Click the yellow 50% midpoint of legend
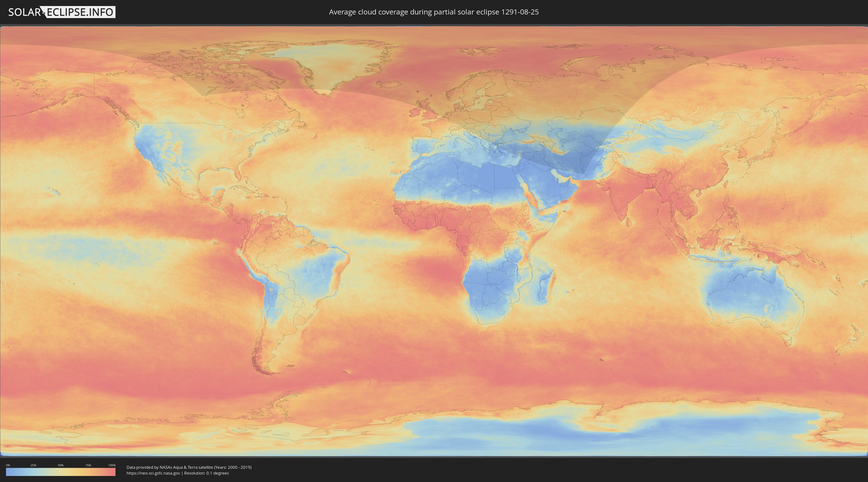Viewport: 868px width, 482px height. click(x=61, y=472)
